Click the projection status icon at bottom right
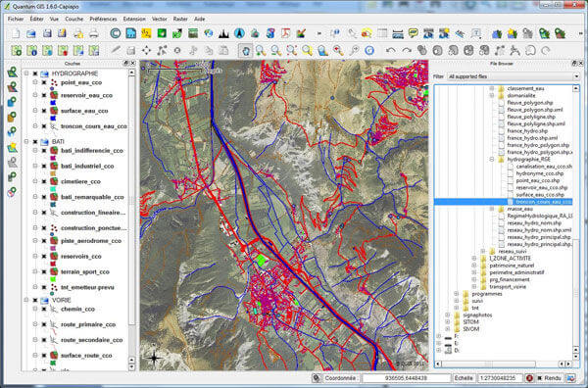The image size is (588, 388). click(x=570, y=378)
